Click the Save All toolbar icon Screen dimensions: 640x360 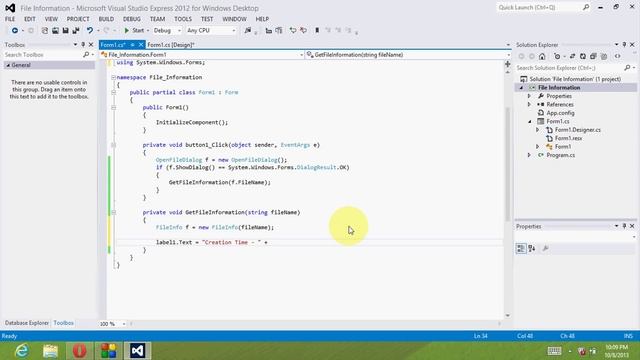click(76, 31)
